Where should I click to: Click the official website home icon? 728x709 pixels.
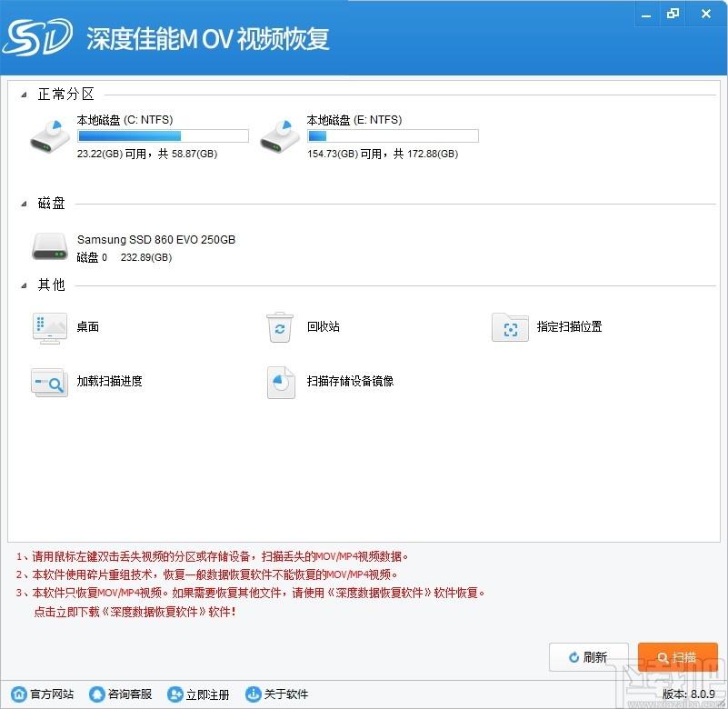pyautogui.click(x=18, y=694)
